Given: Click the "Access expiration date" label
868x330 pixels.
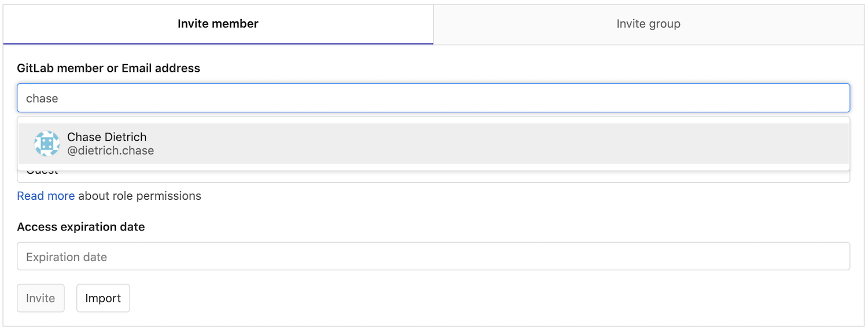Looking at the screenshot, I should [x=80, y=227].
